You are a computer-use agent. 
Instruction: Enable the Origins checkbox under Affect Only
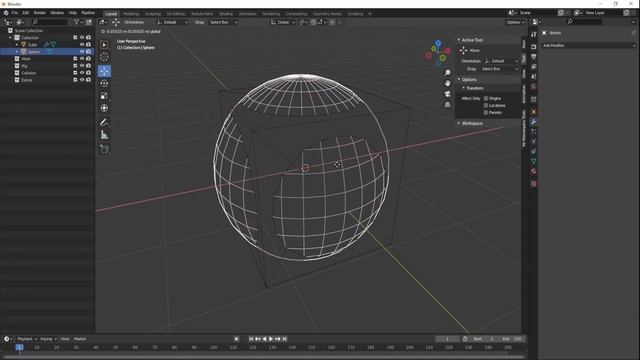(x=486, y=98)
